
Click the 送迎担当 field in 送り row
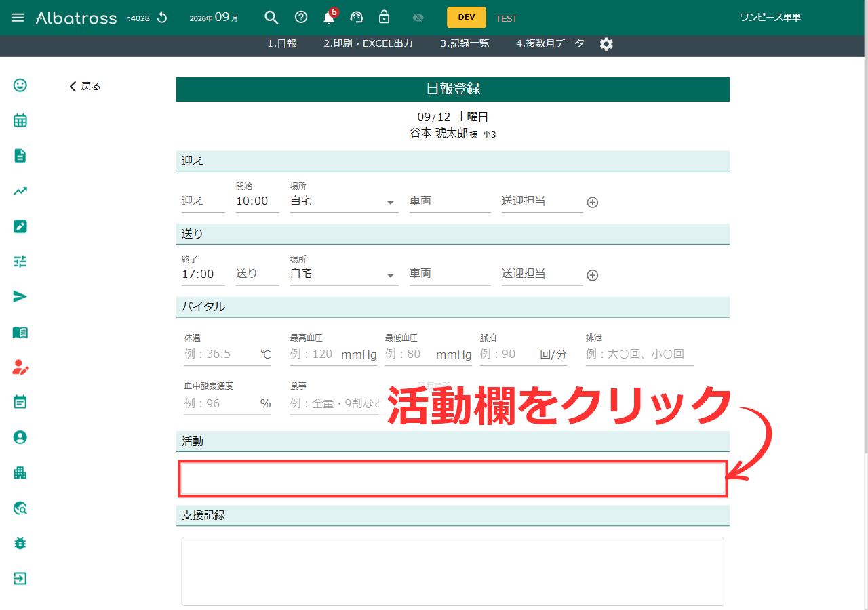(x=542, y=274)
